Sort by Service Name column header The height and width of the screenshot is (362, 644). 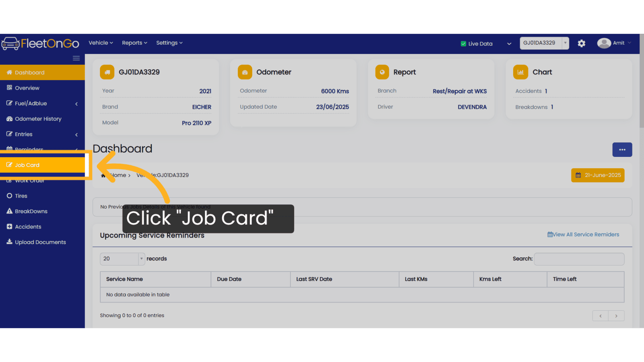(155, 279)
